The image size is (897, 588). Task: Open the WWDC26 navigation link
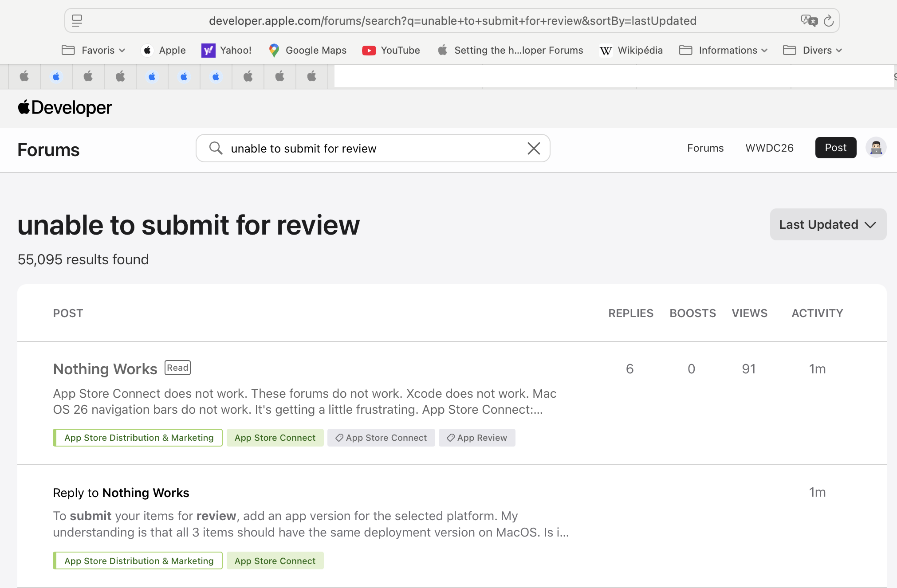[x=770, y=148]
